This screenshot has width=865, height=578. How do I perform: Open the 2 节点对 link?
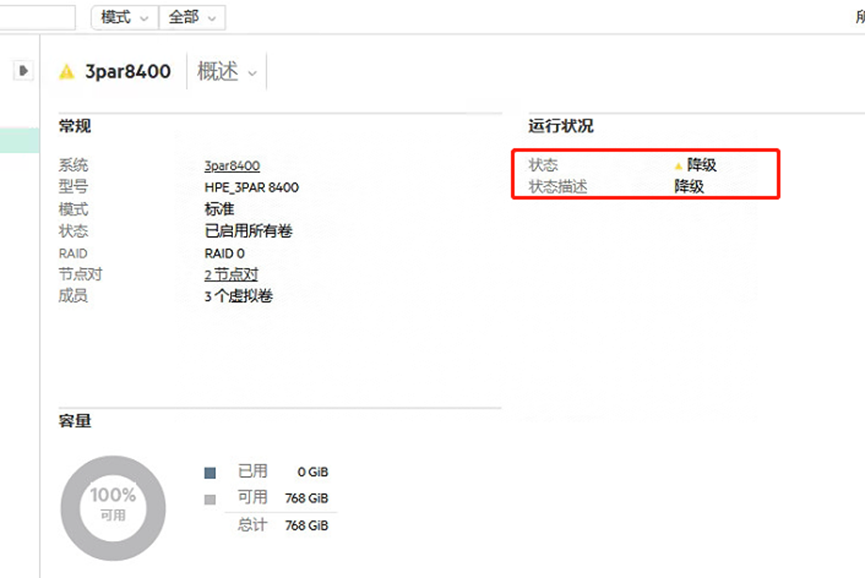231,274
